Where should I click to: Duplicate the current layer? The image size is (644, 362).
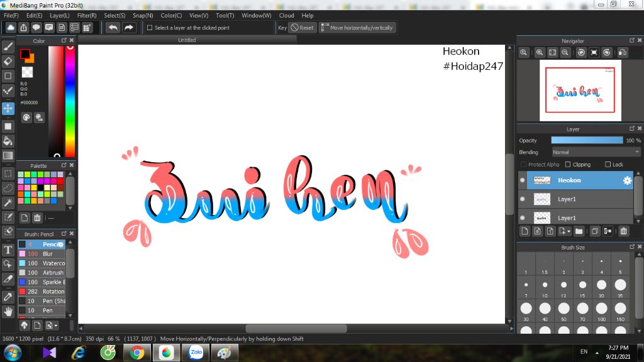pyautogui.click(x=594, y=231)
